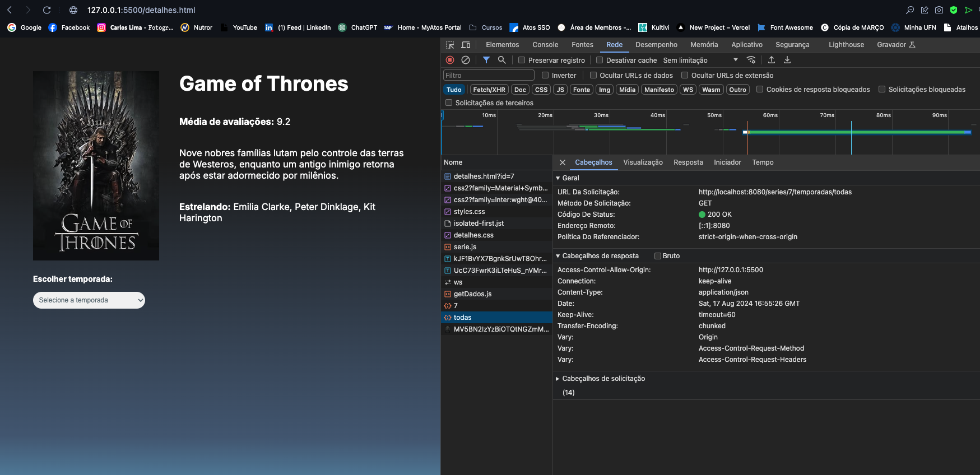Toggle the device toolbar icon
The image size is (980, 475).
tap(466, 45)
